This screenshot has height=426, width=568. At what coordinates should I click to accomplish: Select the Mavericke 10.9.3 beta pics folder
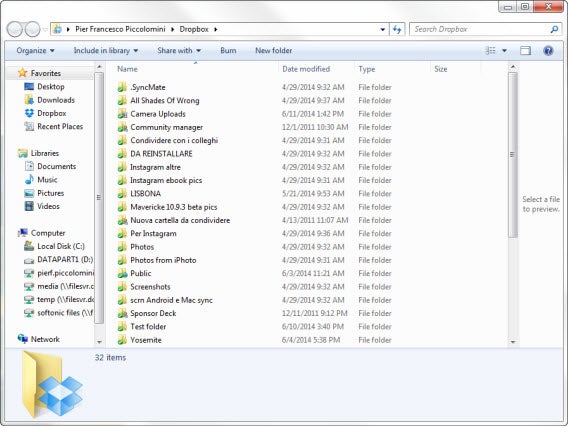tap(174, 207)
